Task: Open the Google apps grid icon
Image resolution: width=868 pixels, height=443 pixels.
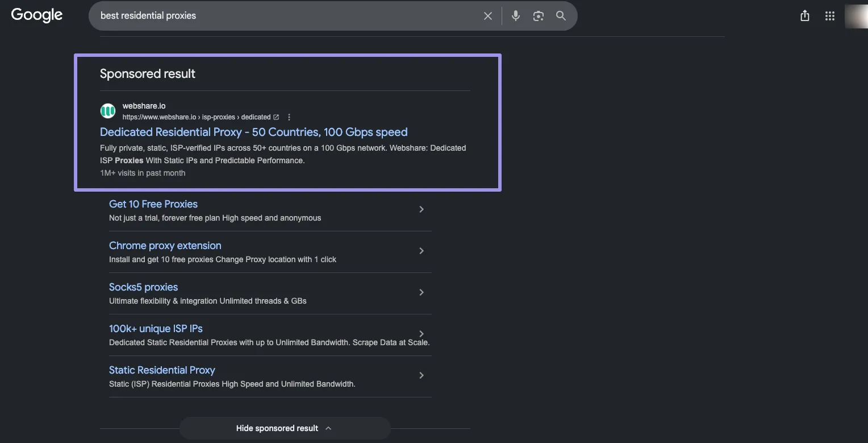Action: (x=830, y=16)
